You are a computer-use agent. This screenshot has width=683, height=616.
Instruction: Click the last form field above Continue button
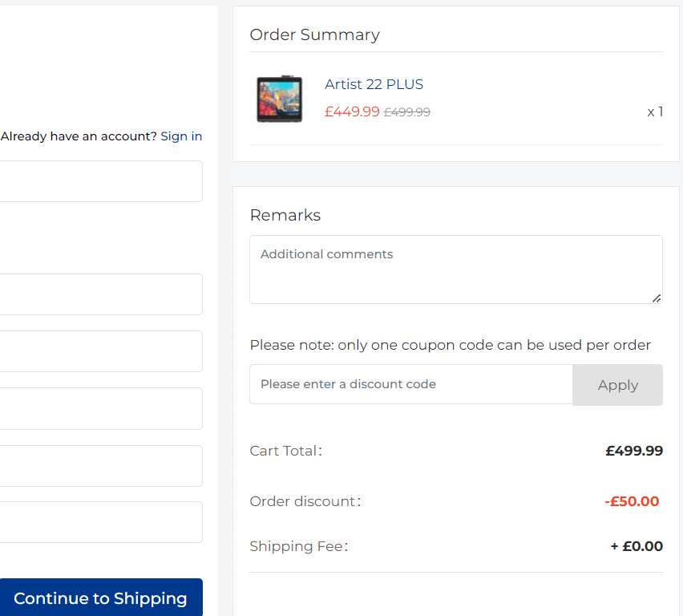pos(101,521)
